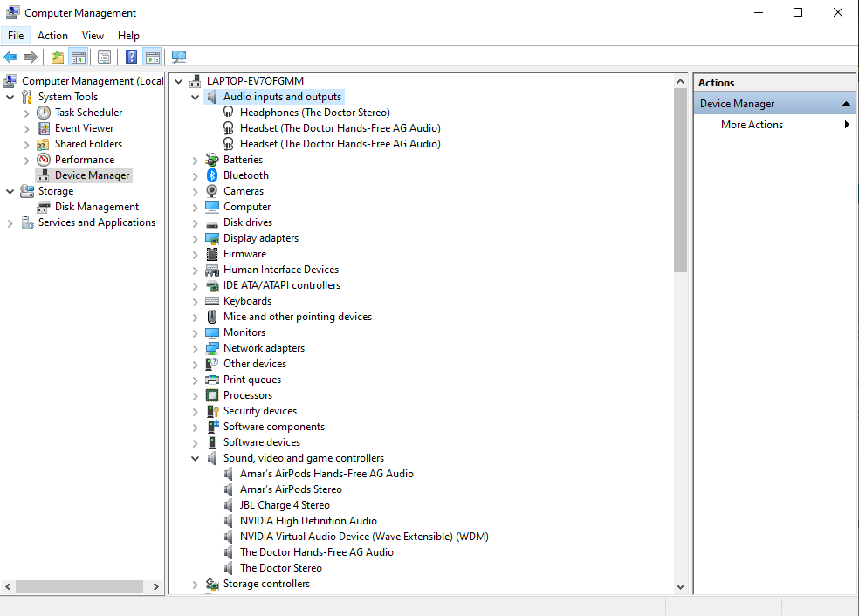Screen dimensions: 859x616
Task: Click the Bluetooth category icon
Action: coord(212,175)
